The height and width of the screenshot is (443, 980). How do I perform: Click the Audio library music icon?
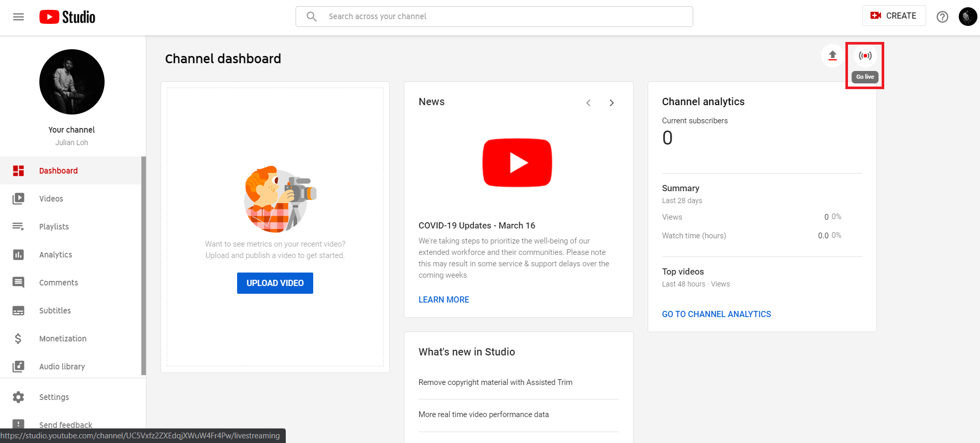coord(19,366)
